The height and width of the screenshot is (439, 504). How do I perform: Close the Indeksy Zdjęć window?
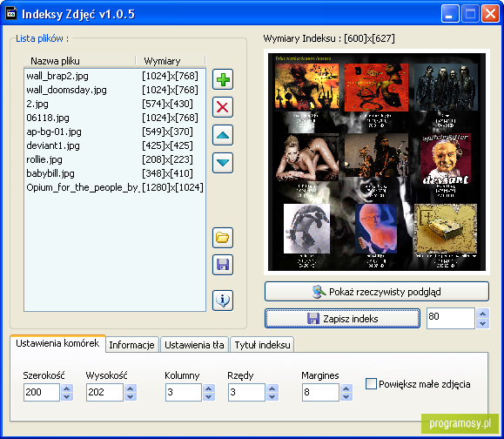click(490, 14)
